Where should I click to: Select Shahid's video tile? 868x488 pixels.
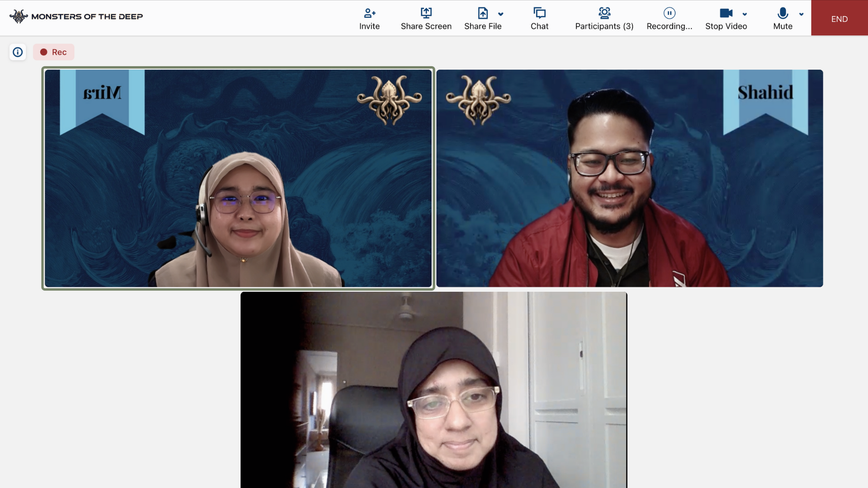pos(629,178)
